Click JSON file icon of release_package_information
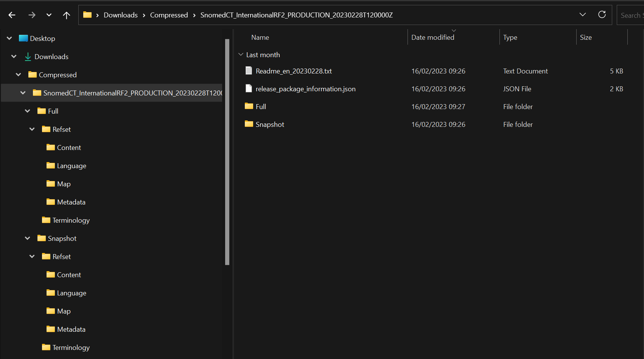644x359 pixels. [249, 89]
